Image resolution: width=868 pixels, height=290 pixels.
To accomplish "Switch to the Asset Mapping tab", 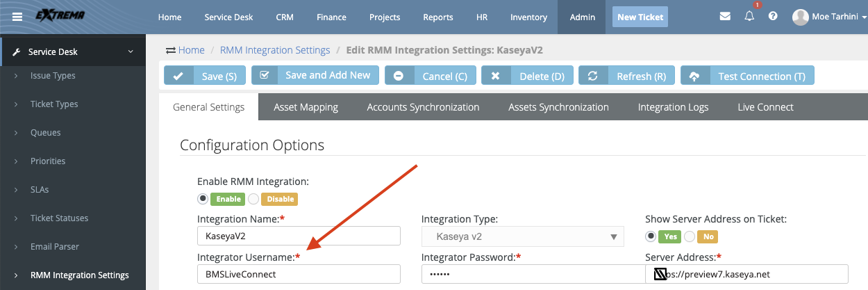I will tap(306, 107).
